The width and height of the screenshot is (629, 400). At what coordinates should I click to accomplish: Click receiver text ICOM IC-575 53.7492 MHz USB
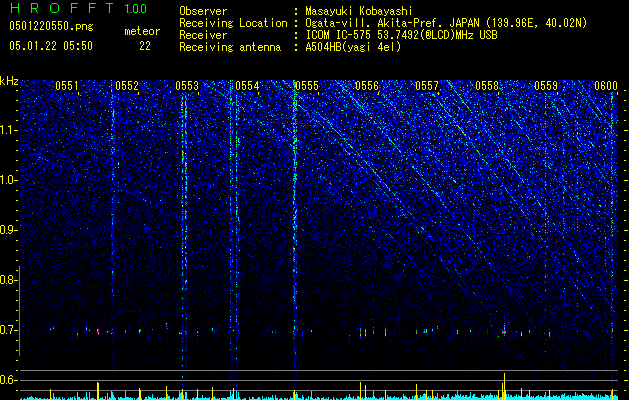401,35
